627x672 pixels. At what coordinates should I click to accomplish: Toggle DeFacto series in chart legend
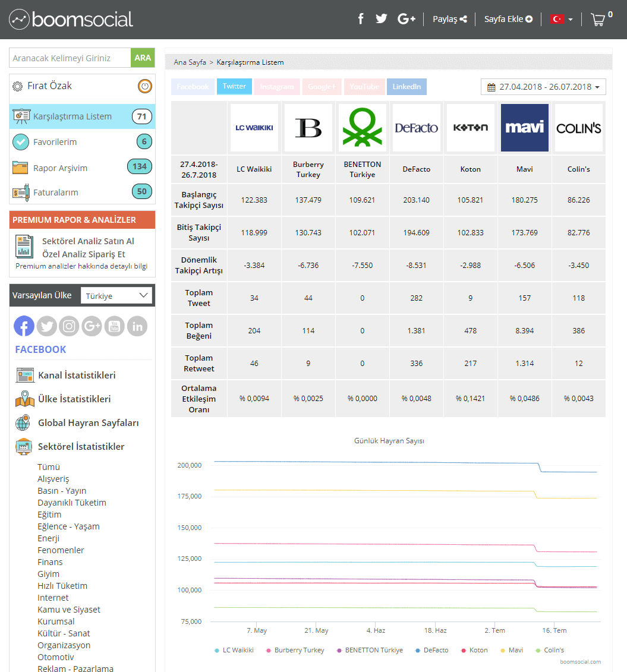pos(432,650)
